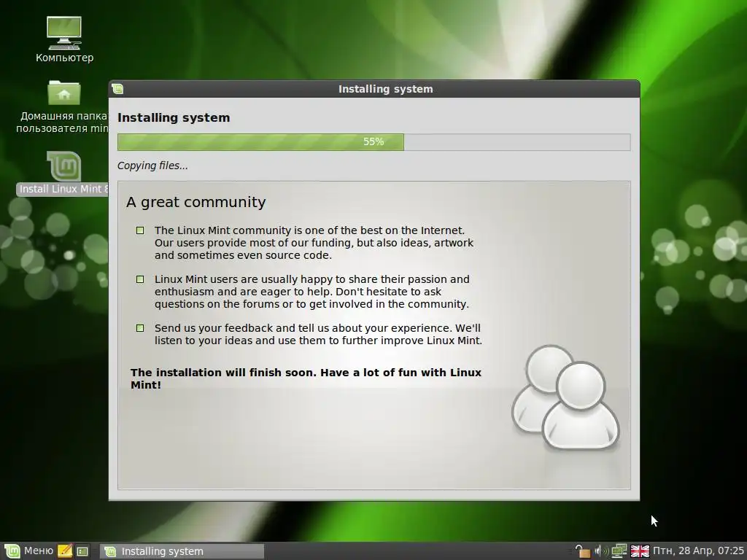Image resolution: width=747 pixels, height=560 pixels.
Task: Click 'The installation will finish soon' text
Action: pos(306,378)
